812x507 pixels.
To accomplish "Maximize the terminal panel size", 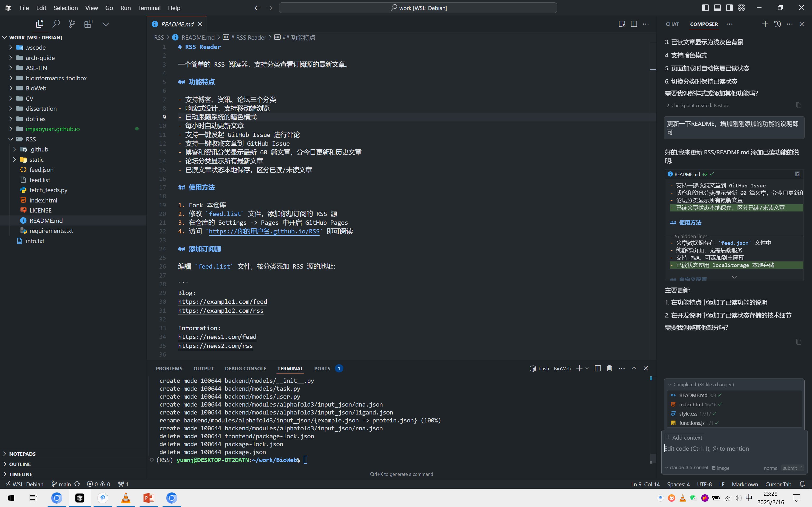I will click(x=634, y=368).
